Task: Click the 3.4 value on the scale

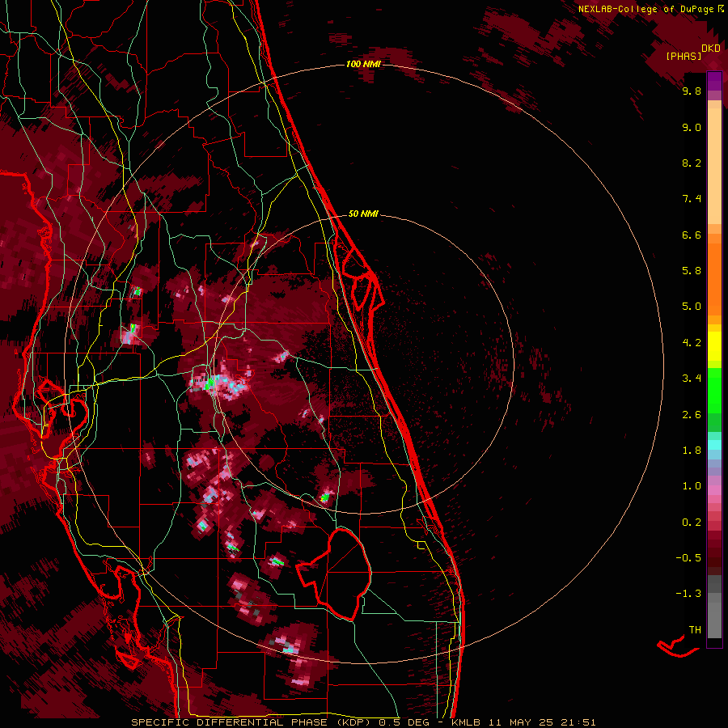Action: point(692,379)
